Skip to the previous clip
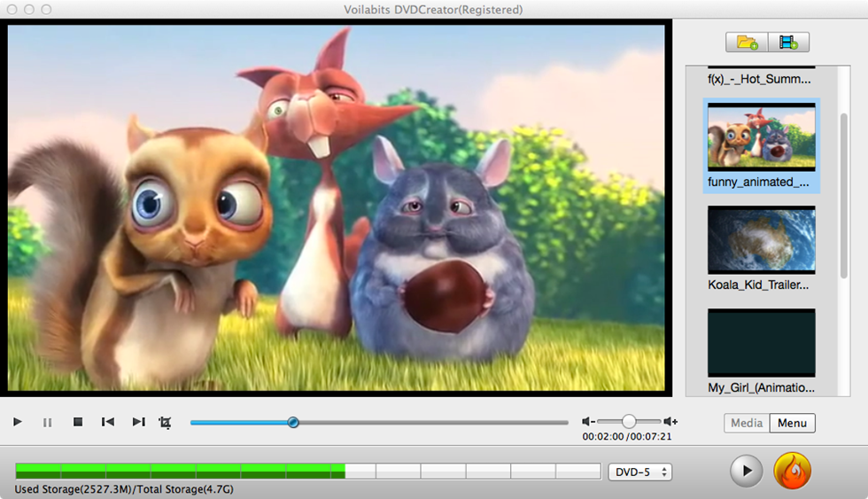Screen dimensions: 868x499 (108, 422)
